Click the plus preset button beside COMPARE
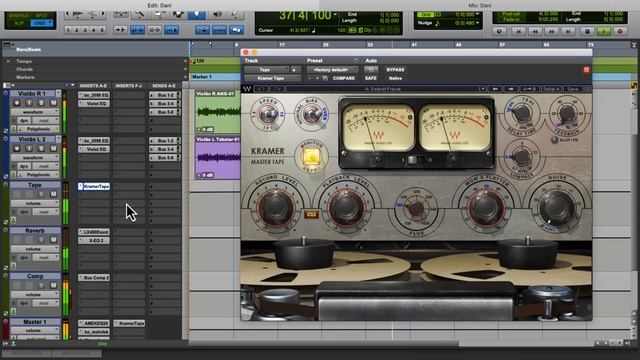Image resolution: width=640 pixels, height=360 pixels. click(318, 78)
